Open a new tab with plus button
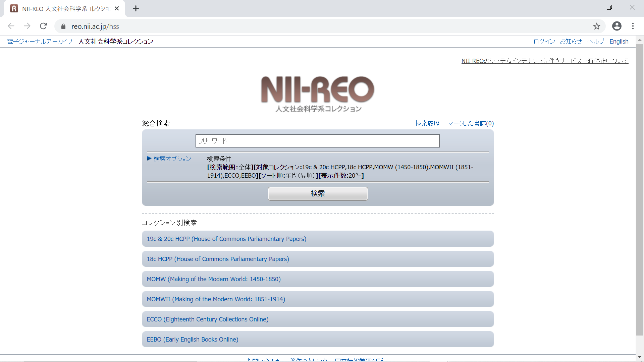Viewport: 644px width, 362px height. (x=136, y=9)
